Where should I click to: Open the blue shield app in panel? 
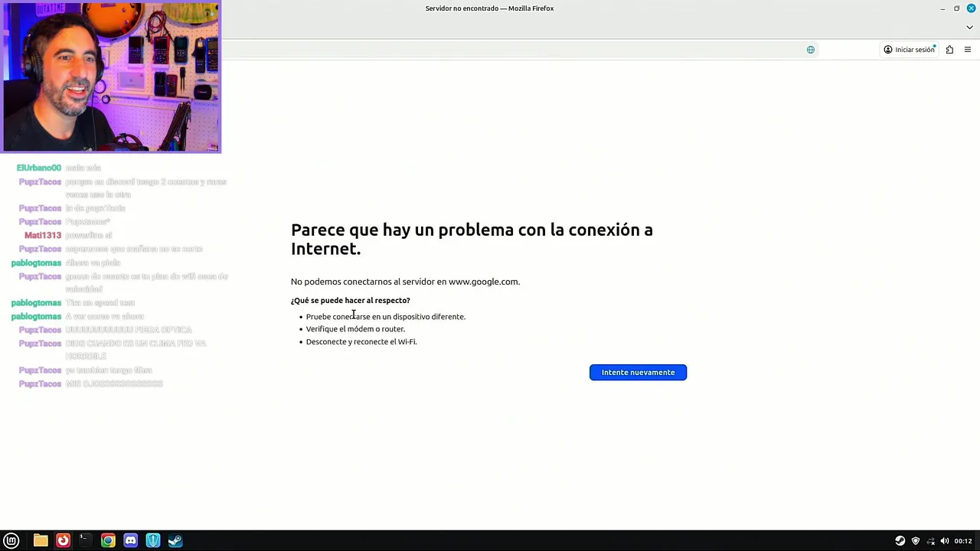(153, 540)
